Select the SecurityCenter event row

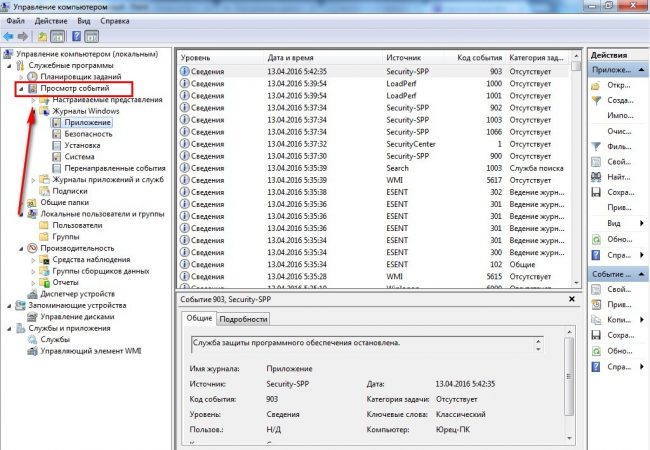coord(374,144)
